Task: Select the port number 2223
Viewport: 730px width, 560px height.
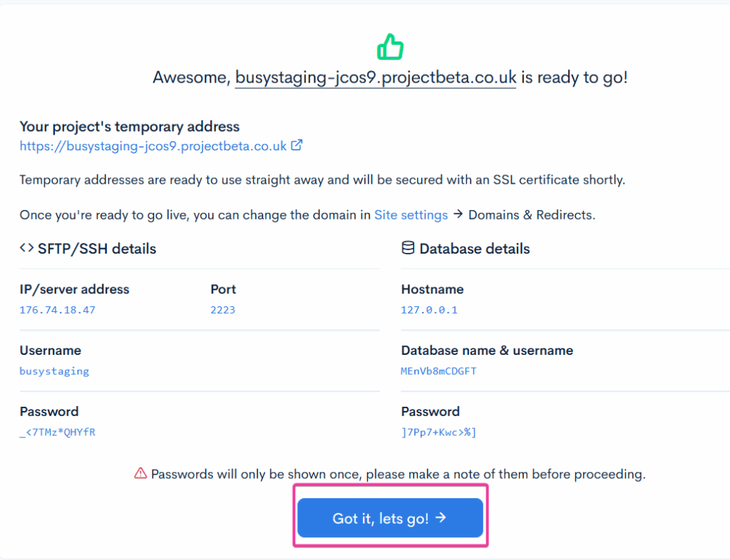Action: (222, 310)
